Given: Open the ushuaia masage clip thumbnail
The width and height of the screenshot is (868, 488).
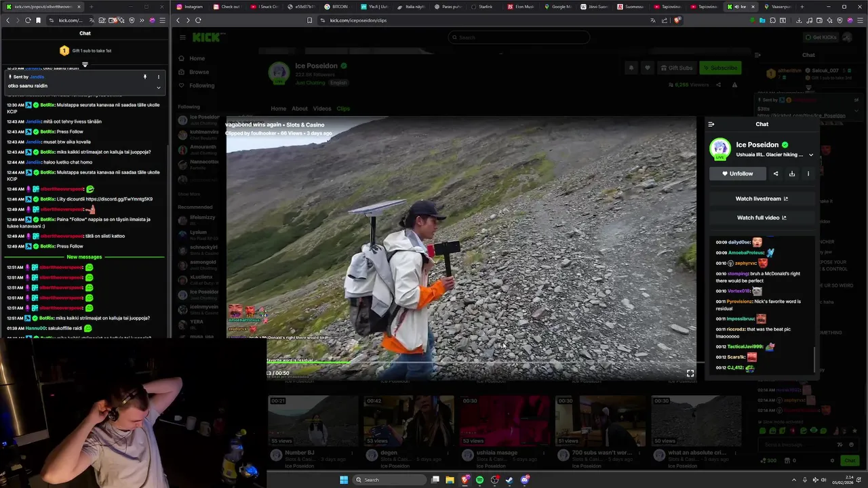Looking at the screenshot, I should (505, 420).
